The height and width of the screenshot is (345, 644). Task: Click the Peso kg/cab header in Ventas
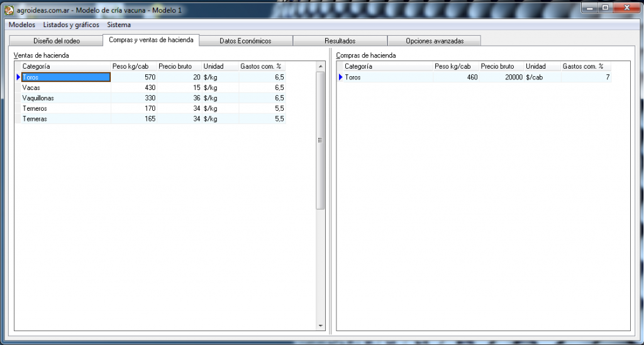(x=134, y=66)
